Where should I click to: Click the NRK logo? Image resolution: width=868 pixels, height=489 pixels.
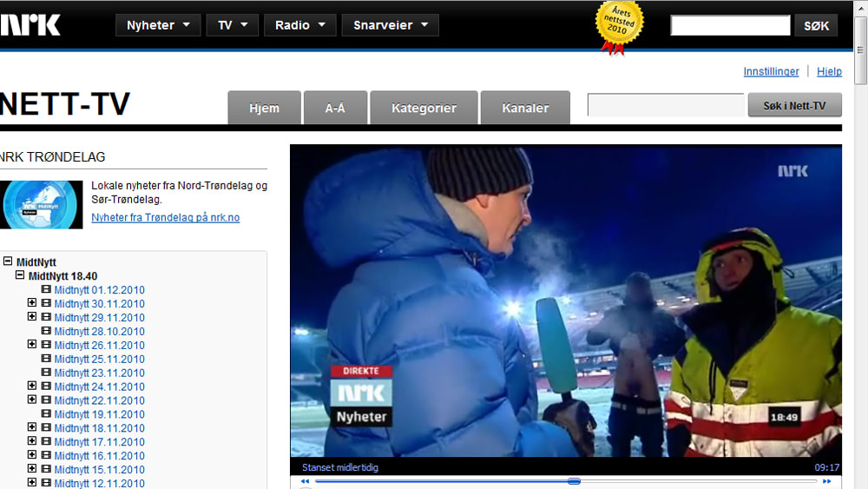[30, 24]
